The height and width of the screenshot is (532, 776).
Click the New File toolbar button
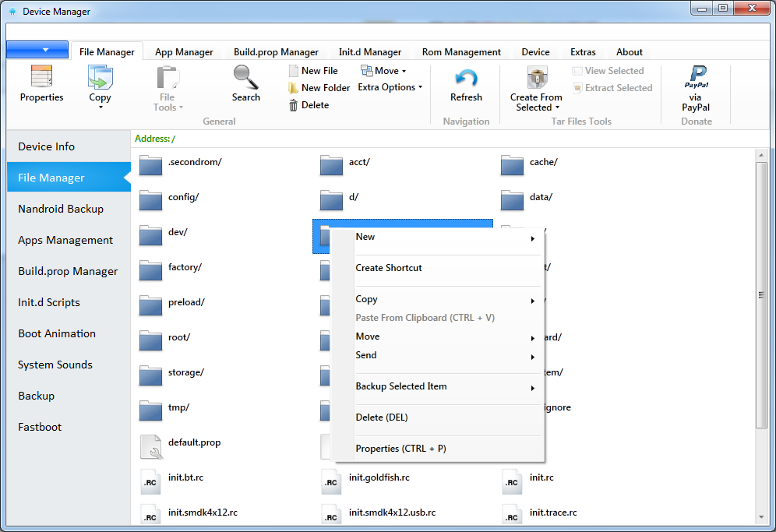313,71
